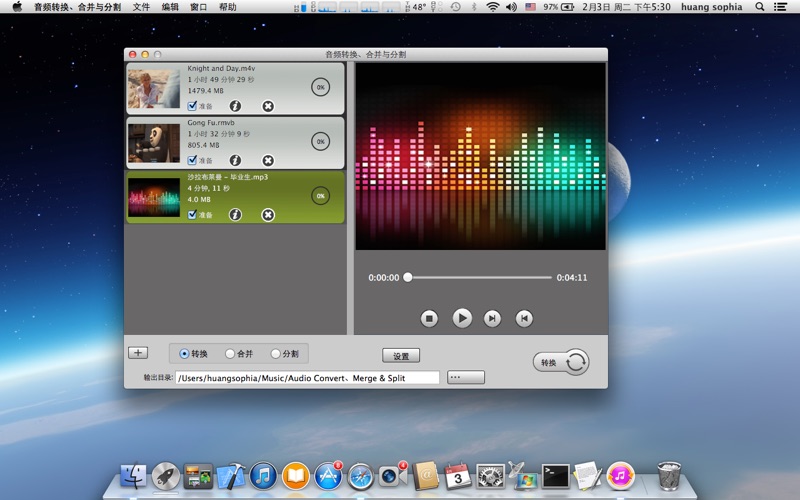Select the 合并 radio button
This screenshot has width=800, height=500.
[x=230, y=354]
